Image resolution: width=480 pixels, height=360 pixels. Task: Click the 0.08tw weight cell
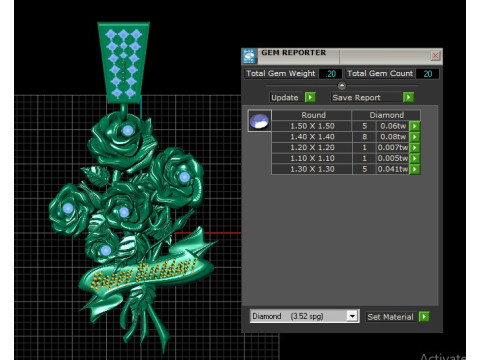(x=393, y=137)
